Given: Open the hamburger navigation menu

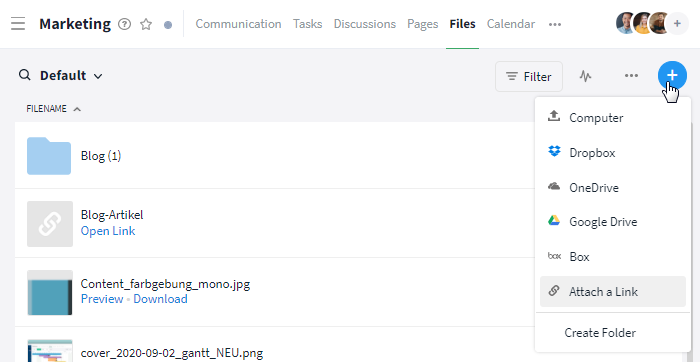Looking at the screenshot, I should click(18, 24).
